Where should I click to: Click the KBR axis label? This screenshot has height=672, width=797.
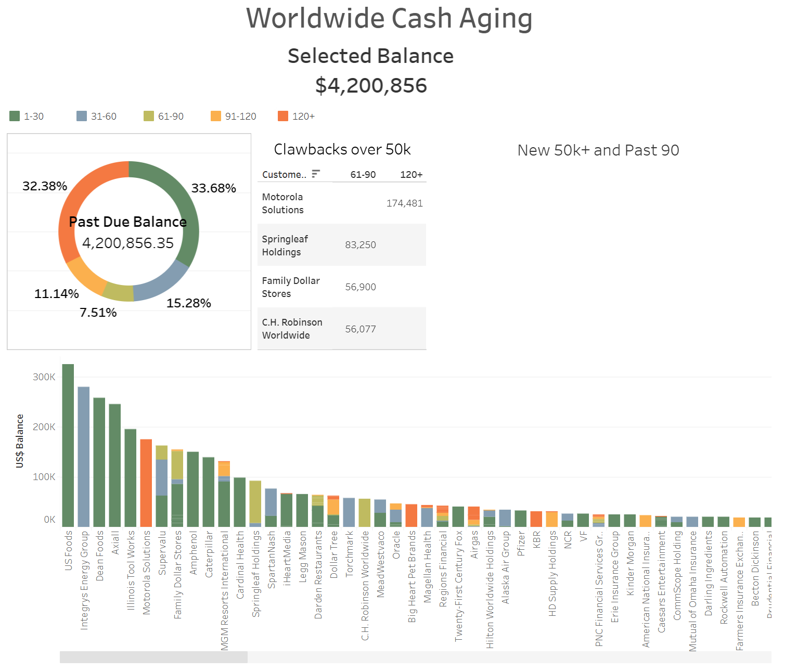coord(536,540)
